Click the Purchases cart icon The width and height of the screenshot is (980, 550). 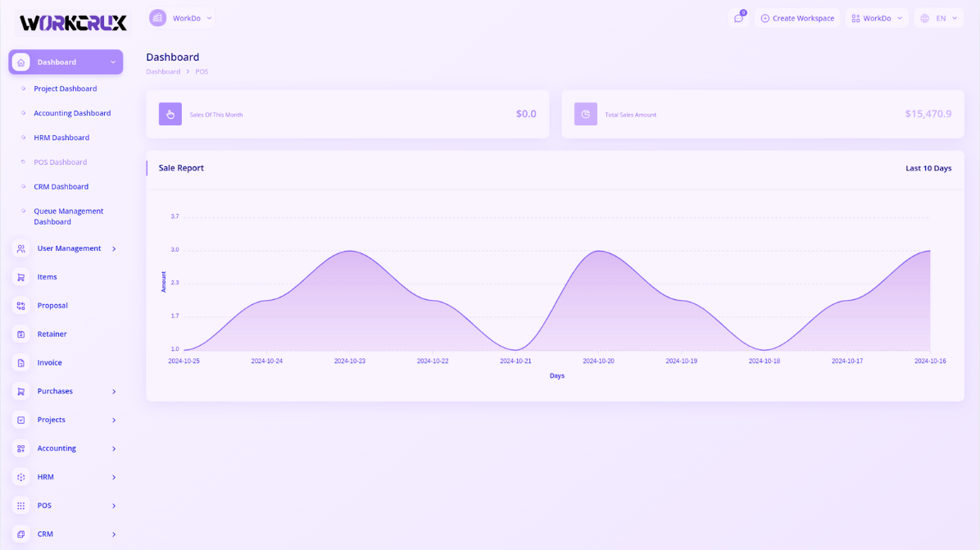20,391
